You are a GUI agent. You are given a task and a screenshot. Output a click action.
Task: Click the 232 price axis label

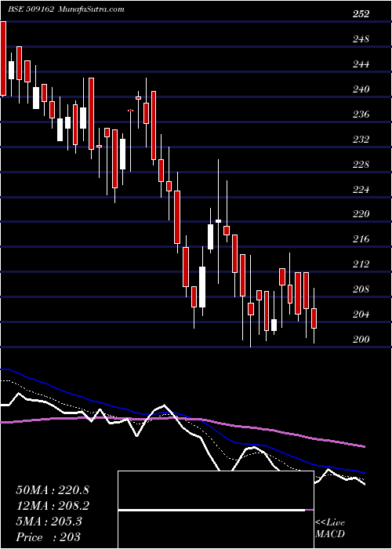tap(361, 140)
